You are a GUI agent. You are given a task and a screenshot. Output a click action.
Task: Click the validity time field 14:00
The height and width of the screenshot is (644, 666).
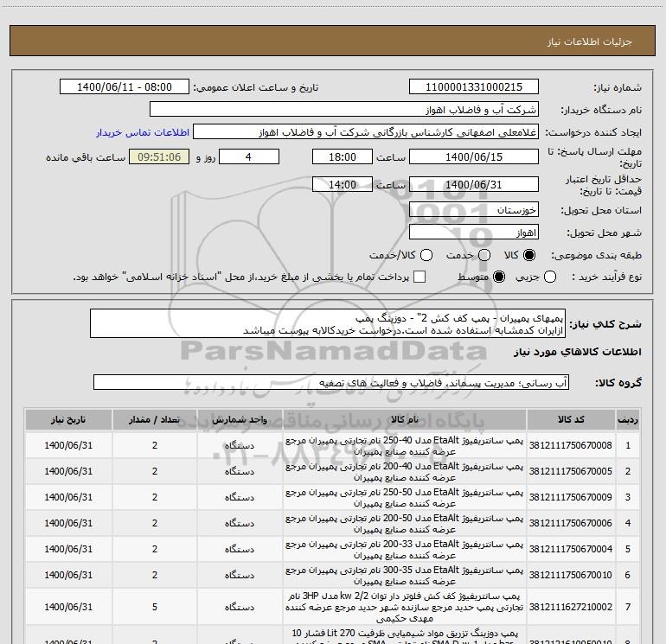(343, 185)
